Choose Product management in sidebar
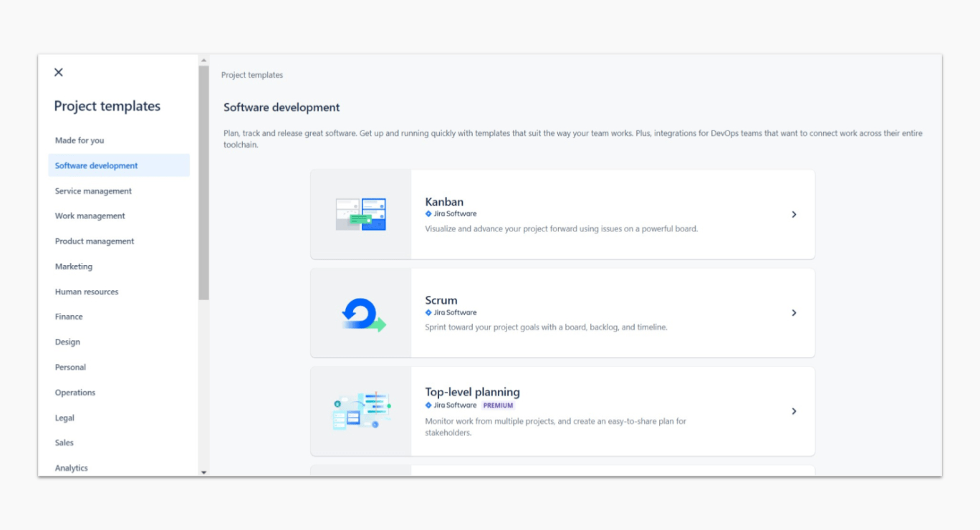The height and width of the screenshot is (530, 980). 95,241
